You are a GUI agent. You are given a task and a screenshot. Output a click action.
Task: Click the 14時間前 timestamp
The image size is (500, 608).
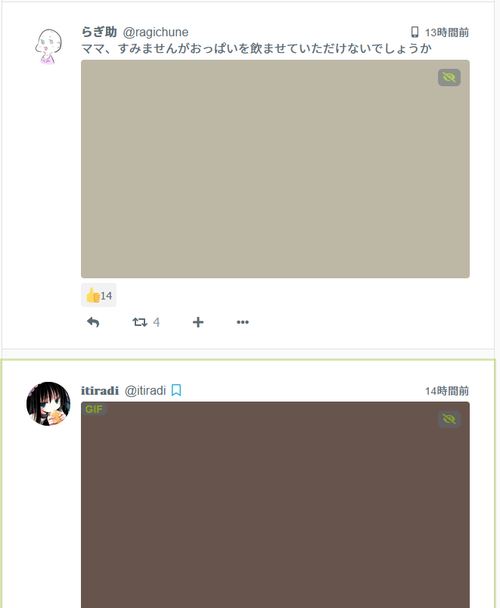click(x=447, y=391)
